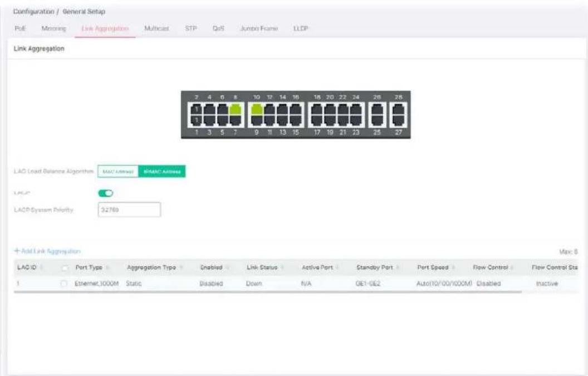Click the Down link status cell

[x=254, y=284]
